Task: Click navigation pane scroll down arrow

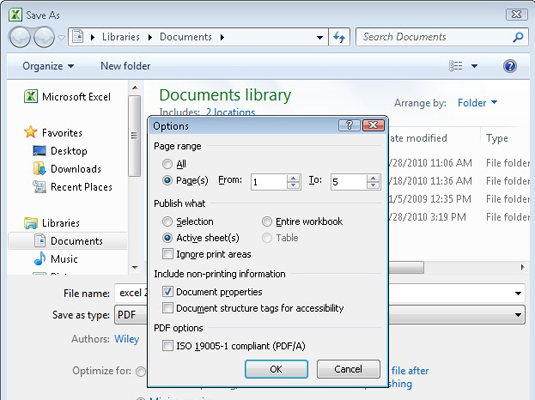Action: (135, 268)
